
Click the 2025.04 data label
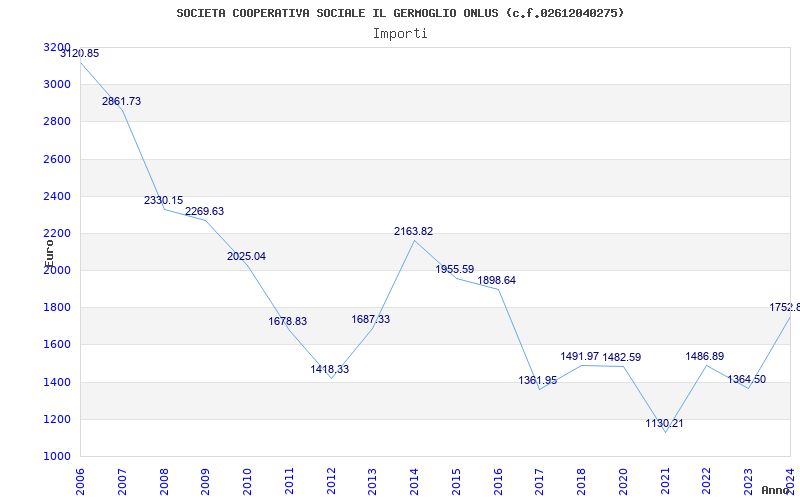click(x=246, y=257)
